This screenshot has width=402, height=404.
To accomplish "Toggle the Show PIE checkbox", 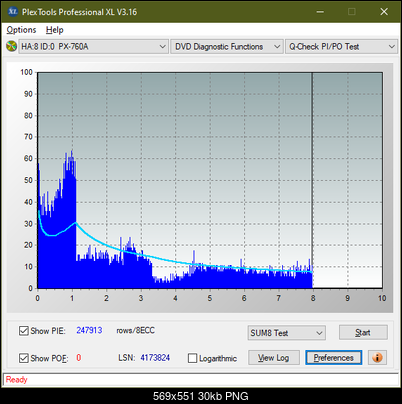I will point(24,331).
